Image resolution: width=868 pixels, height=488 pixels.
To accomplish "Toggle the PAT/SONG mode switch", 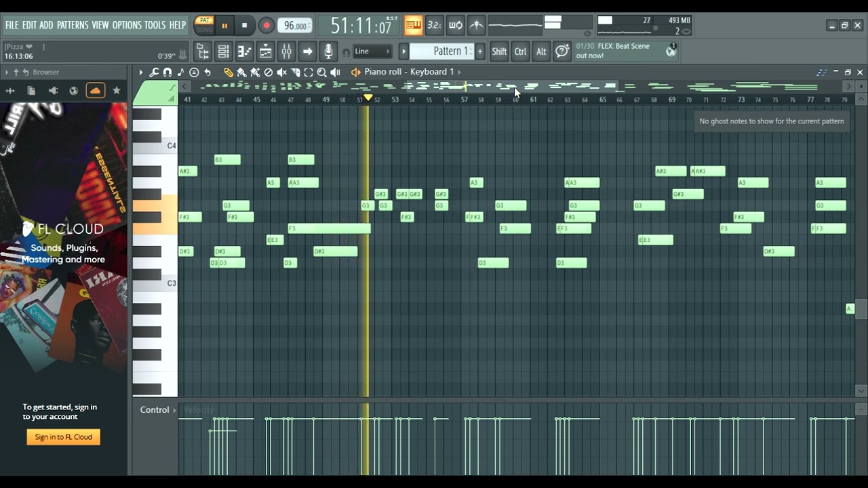I will click(204, 25).
